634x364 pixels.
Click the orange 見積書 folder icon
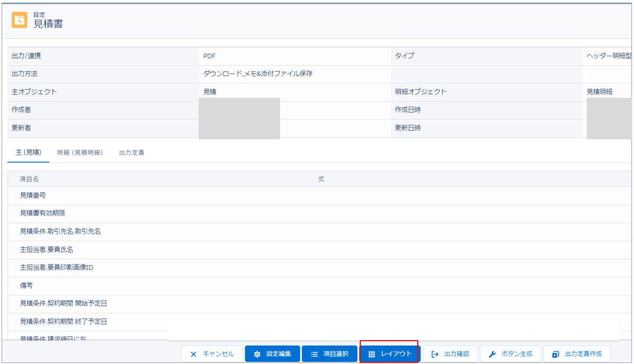click(20, 20)
